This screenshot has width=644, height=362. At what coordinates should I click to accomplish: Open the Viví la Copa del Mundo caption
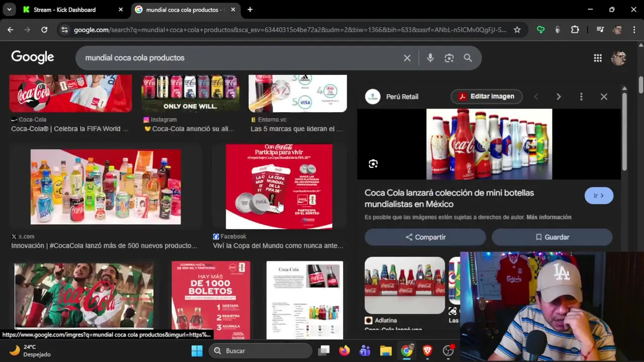(278, 246)
